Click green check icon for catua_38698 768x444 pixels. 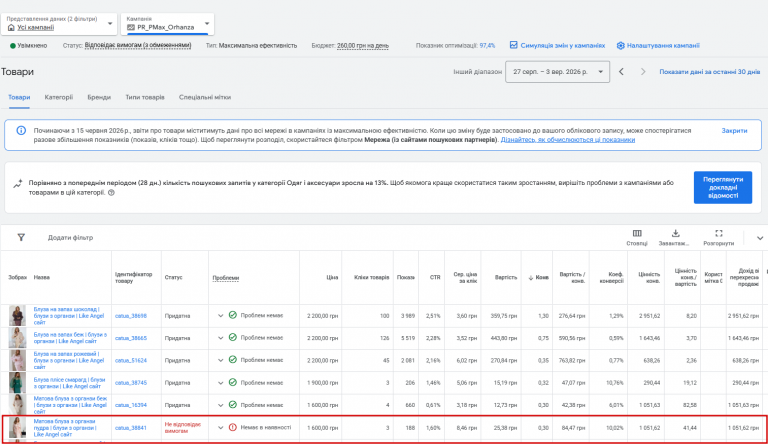(x=233, y=315)
